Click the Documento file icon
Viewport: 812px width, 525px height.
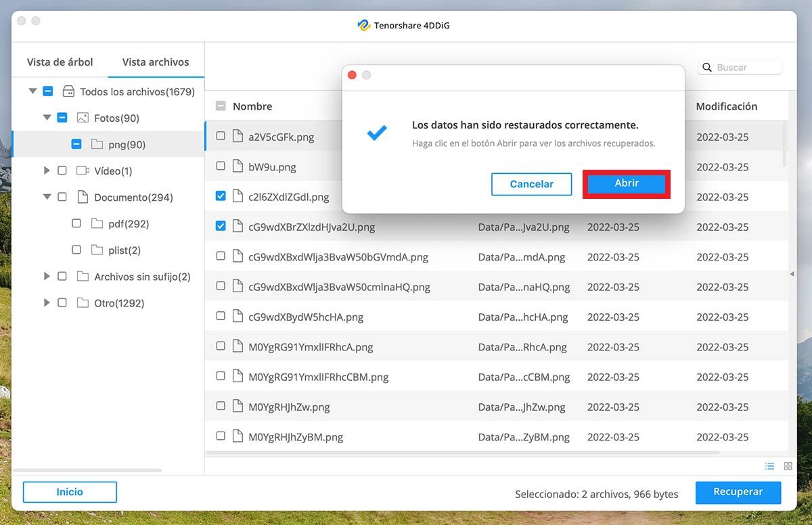tap(83, 198)
